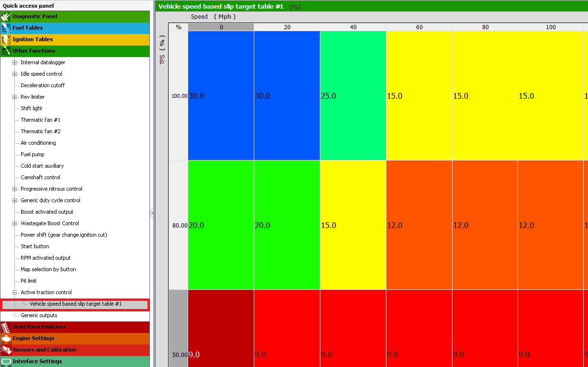Click the Fuel Tables injector icon
Screen dimensions: 588x367
[6, 28]
